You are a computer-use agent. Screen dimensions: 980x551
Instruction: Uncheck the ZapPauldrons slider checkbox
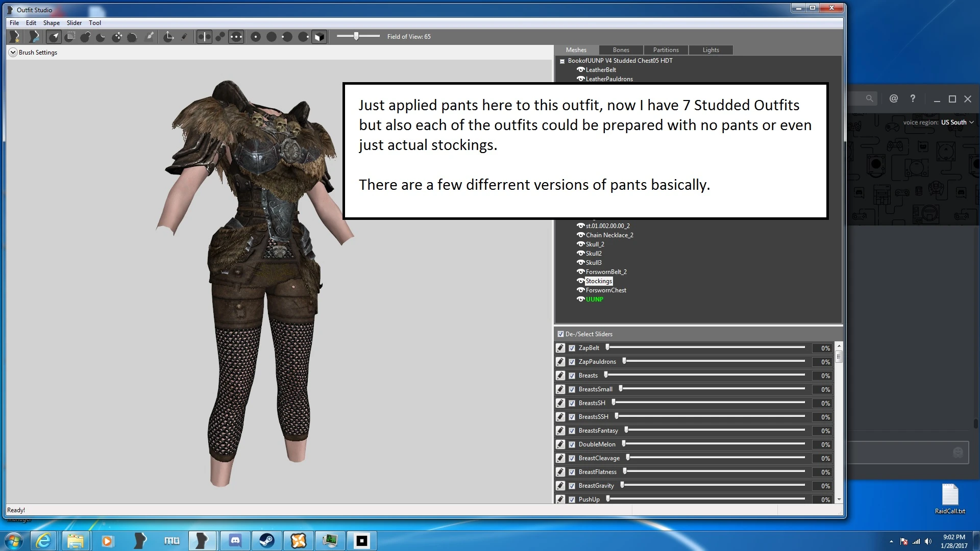(572, 362)
